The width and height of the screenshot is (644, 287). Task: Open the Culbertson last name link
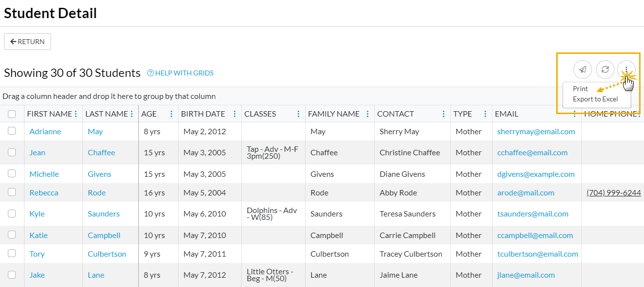coord(107,254)
